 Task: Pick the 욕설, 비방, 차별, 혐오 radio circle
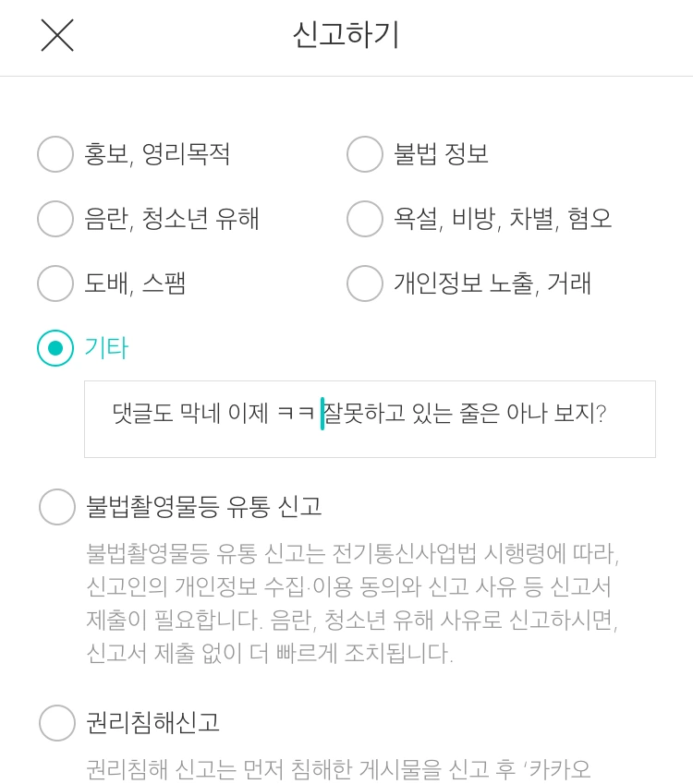pos(365,219)
